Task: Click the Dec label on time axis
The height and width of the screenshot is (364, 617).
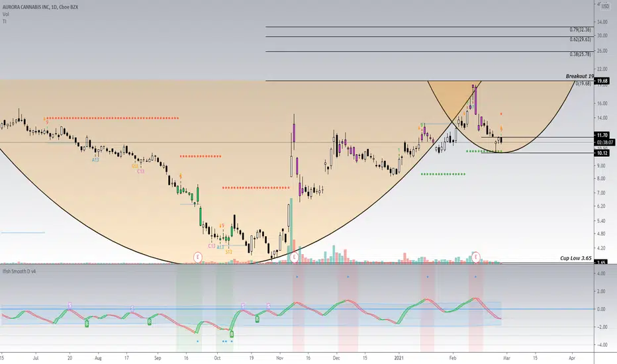Action: click(x=336, y=358)
